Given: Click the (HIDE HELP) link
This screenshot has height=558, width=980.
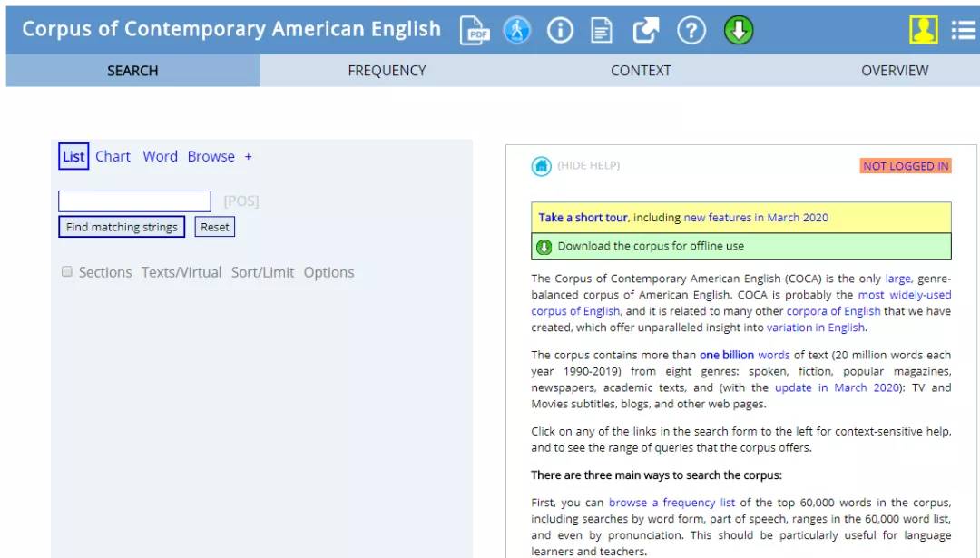Looking at the screenshot, I should coord(589,166).
